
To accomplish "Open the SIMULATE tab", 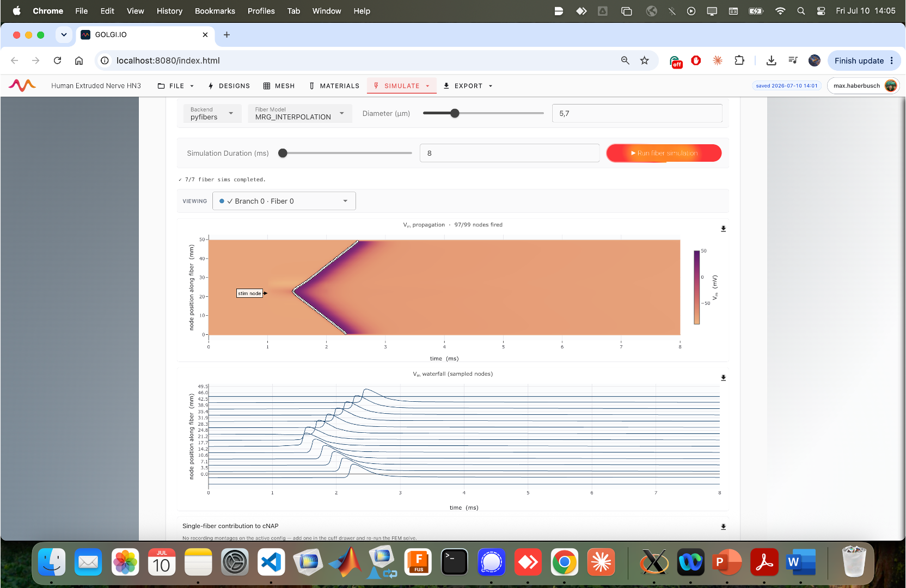I will 402,86.
